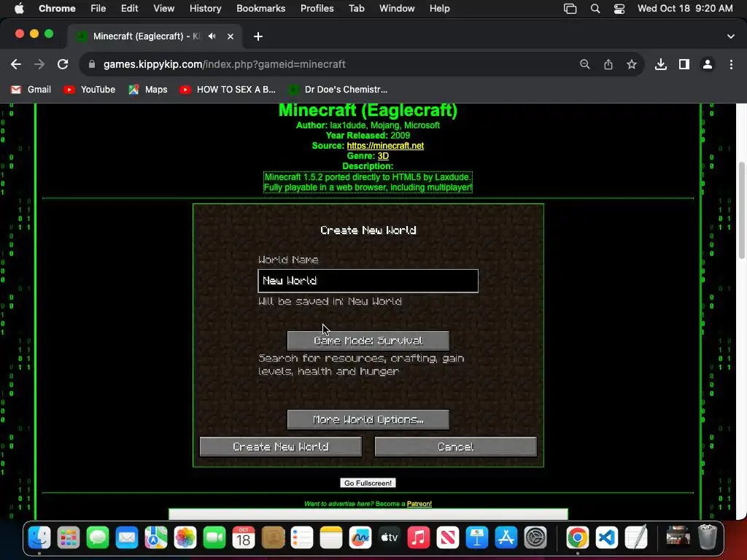Expand the tab search chevron
Viewport: 747px width, 560px height.
[x=731, y=36]
